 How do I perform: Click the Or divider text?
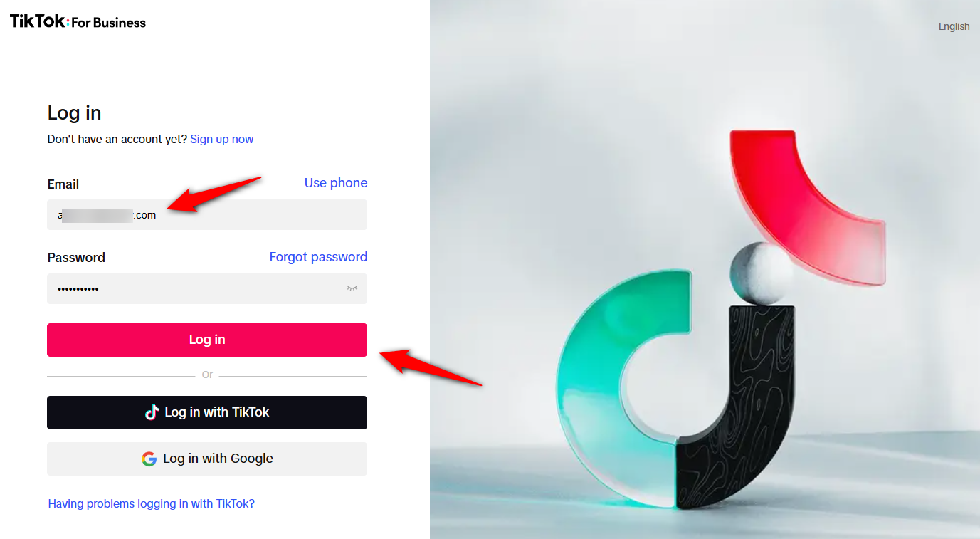(x=207, y=375)
